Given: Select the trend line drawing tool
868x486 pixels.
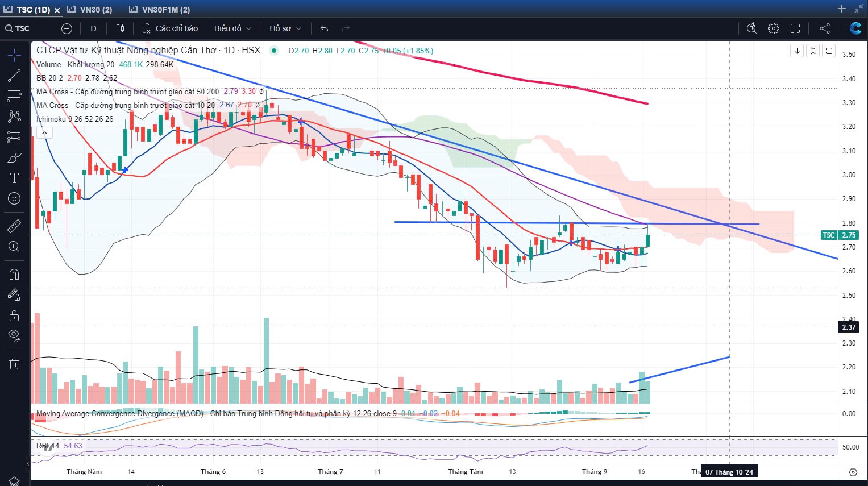Looking at the screenshot, I should (14, 76).
